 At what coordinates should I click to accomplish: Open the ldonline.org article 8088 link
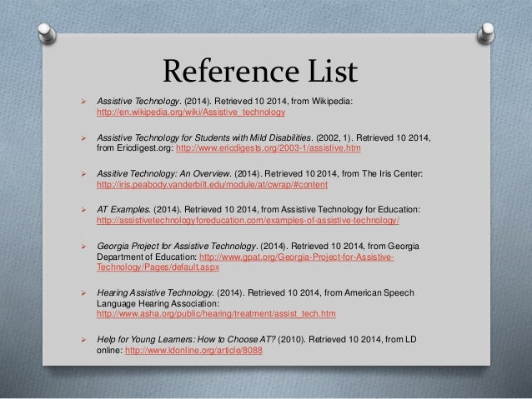click(x=193, y=350)
